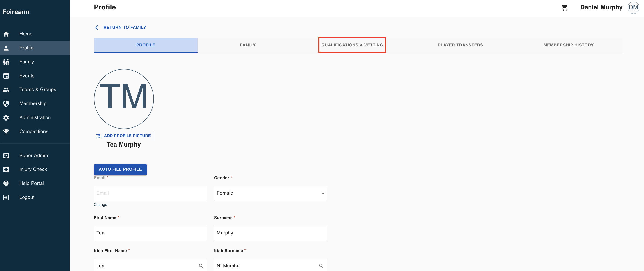Click search icon in Irish Surname field
This screenshot has height=271, width=644.
[x=321, y=266]
